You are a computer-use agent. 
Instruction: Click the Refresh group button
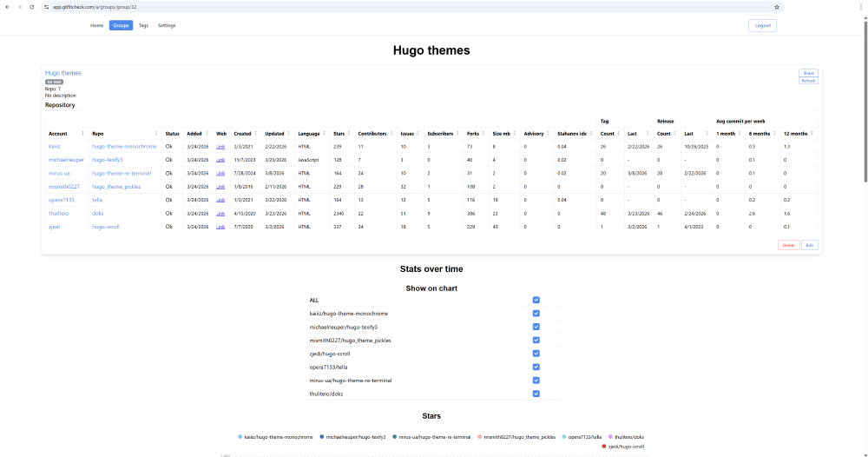click(808, 81)
